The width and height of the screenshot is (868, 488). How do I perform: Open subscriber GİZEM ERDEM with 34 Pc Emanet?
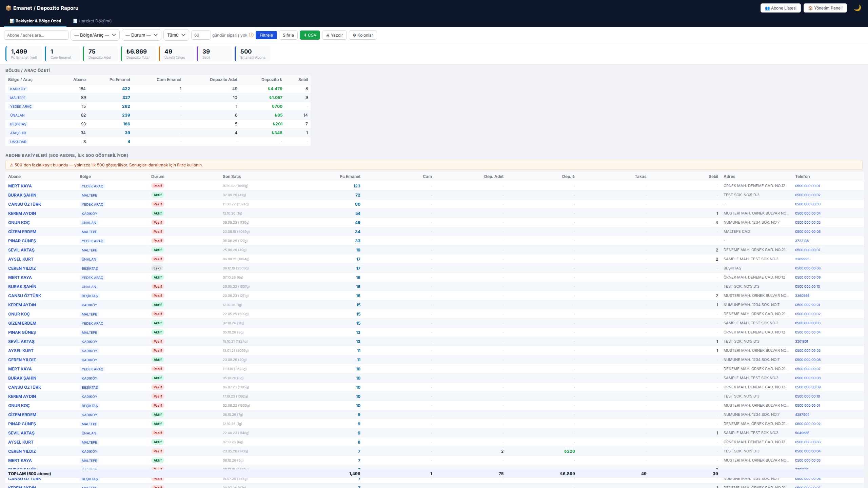22,231
